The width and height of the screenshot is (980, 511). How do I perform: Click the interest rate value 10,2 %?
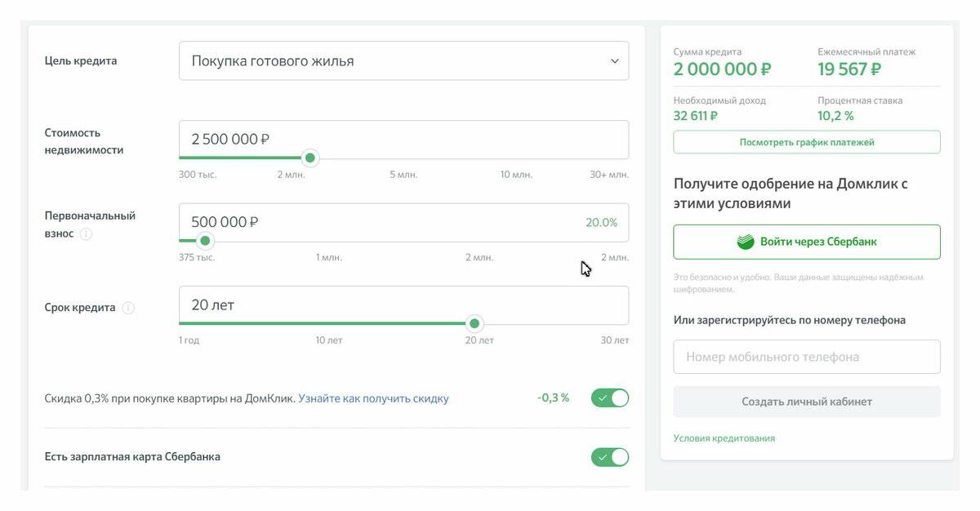(x=835, y=116)
